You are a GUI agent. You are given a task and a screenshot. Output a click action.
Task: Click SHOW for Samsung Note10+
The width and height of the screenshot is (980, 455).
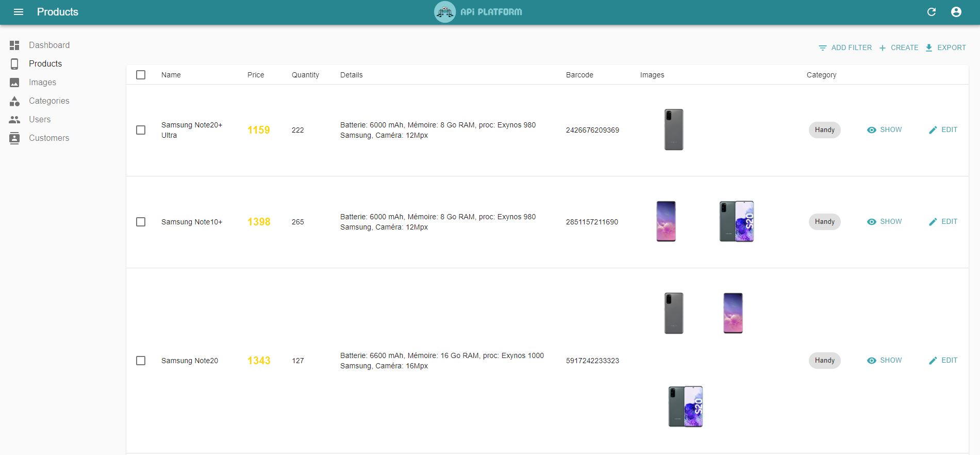[x=885, y=222]
